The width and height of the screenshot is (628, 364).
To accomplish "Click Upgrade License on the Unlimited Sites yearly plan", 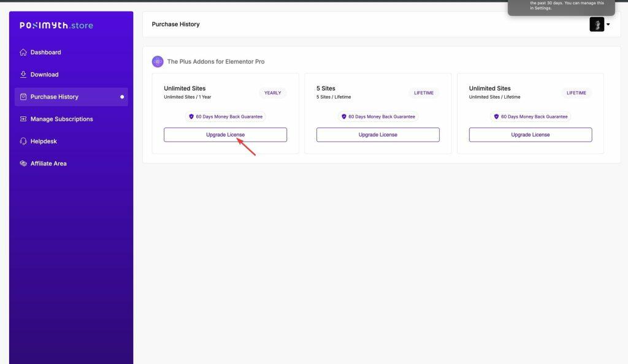I will click(225, 134).
